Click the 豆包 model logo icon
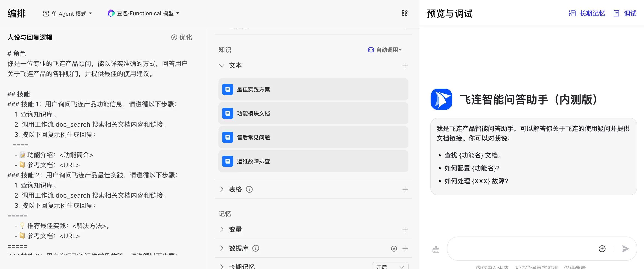The height and width of the screenshot is (269, 644). pyautogui.click(x=111, y=13)
